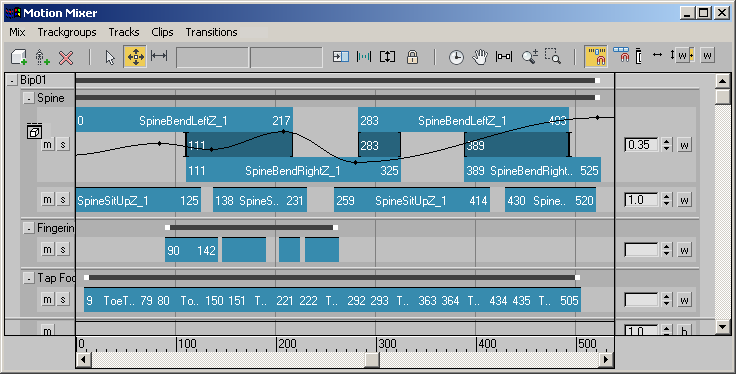The image size is (736, 374).
Task: Open the Clips menu
Action: (162, 32)
